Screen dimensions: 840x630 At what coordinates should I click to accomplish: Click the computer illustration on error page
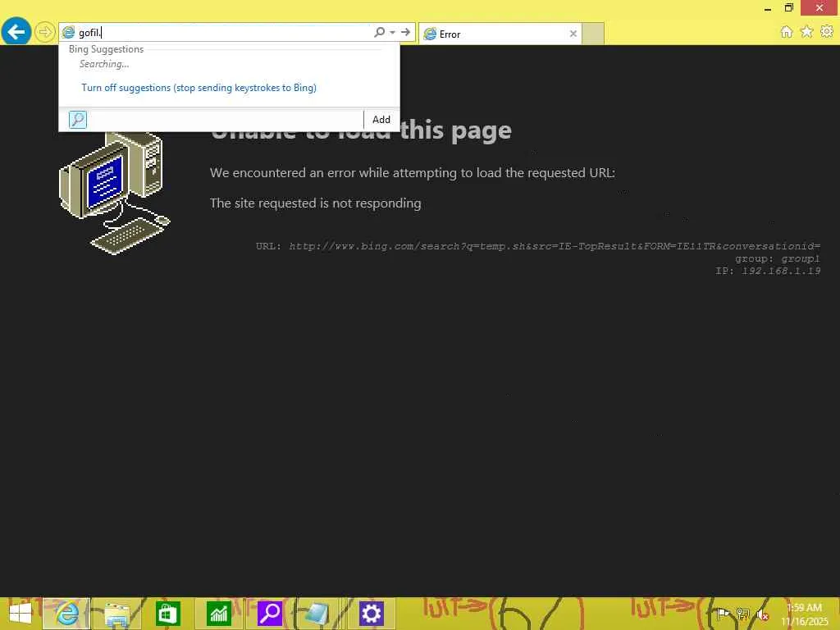click(x=114, y=193)
